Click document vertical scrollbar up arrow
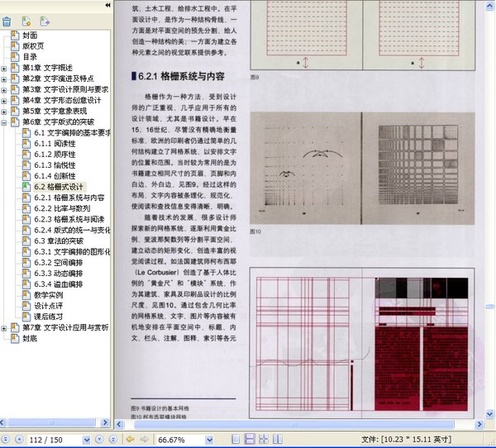The width and height of the screenshot is (496, 448). pos(489,6)
